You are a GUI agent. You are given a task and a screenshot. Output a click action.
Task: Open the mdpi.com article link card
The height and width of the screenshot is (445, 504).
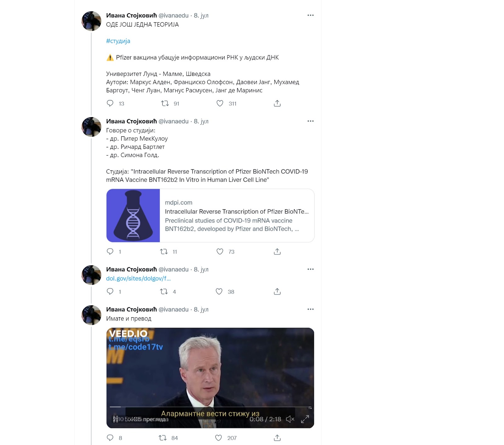click(210, 216)
